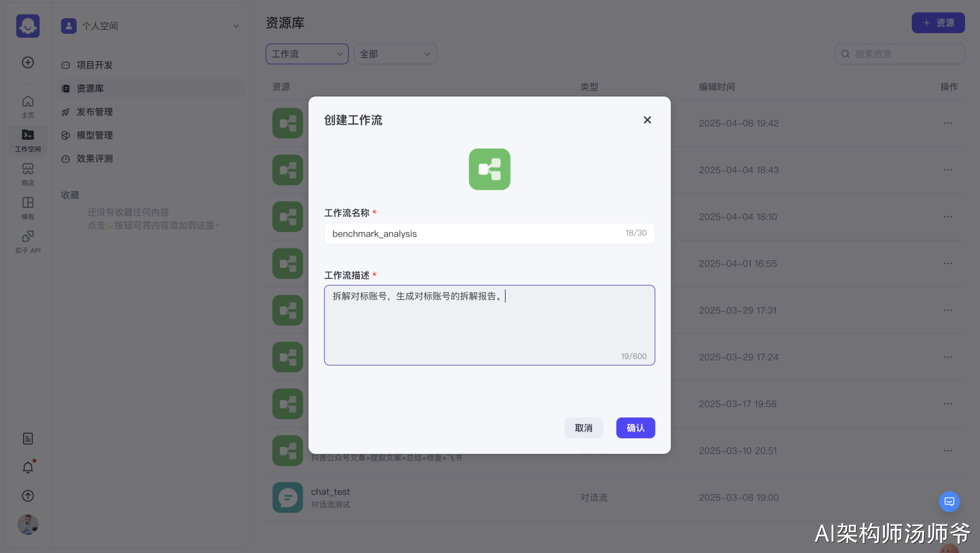The width and height of the screenshot is (980, 553).
Task: Close the 创建工作流 dialog
Action: [647, 120]
